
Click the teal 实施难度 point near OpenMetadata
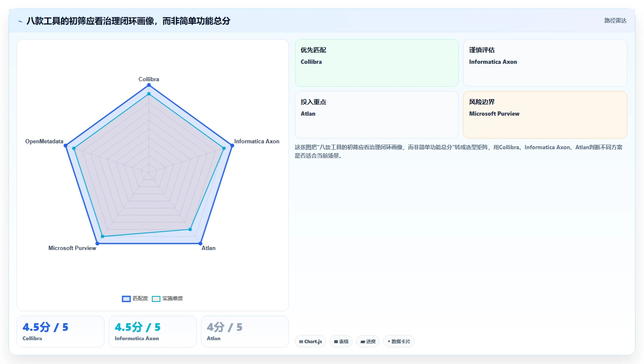pos(73,148)
